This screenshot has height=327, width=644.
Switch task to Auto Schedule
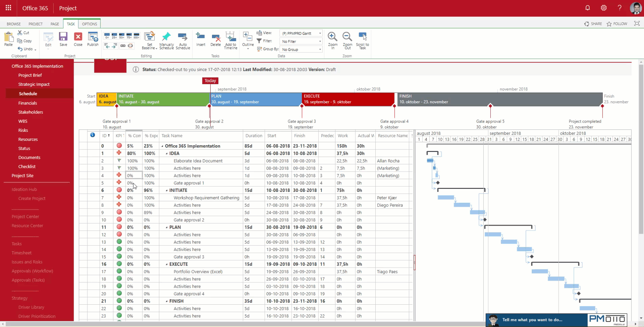tap(183, 41)
